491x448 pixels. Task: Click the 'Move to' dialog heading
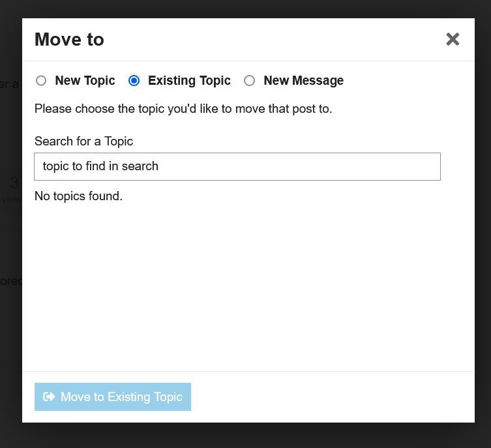69,39
